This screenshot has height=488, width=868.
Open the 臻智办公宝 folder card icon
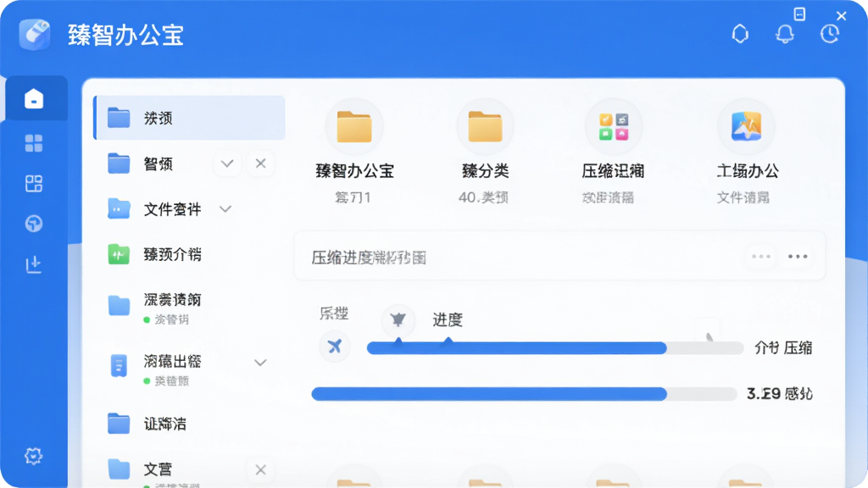click(354, 127)
